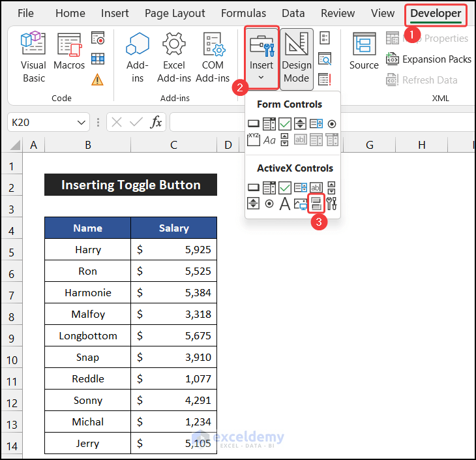Insert ActiveX Command Button
The image size is (476, 460).
[x=254, y=187]
